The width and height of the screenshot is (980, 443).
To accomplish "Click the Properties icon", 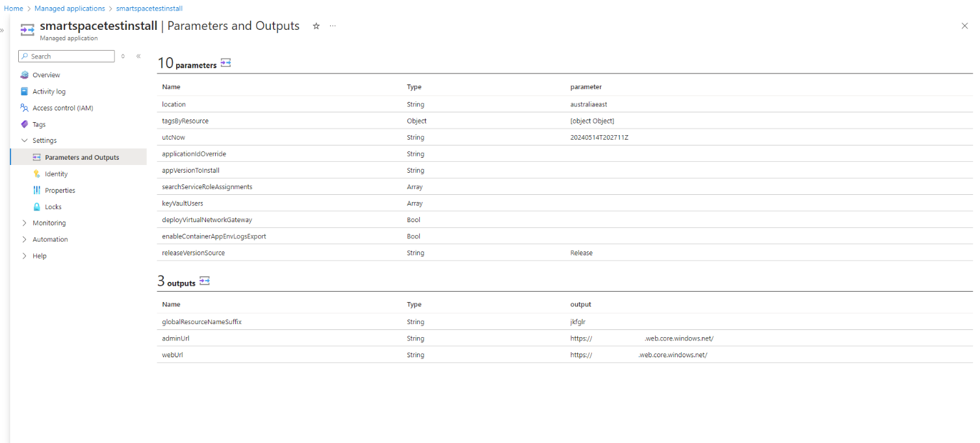I will [x=37, y=190].
